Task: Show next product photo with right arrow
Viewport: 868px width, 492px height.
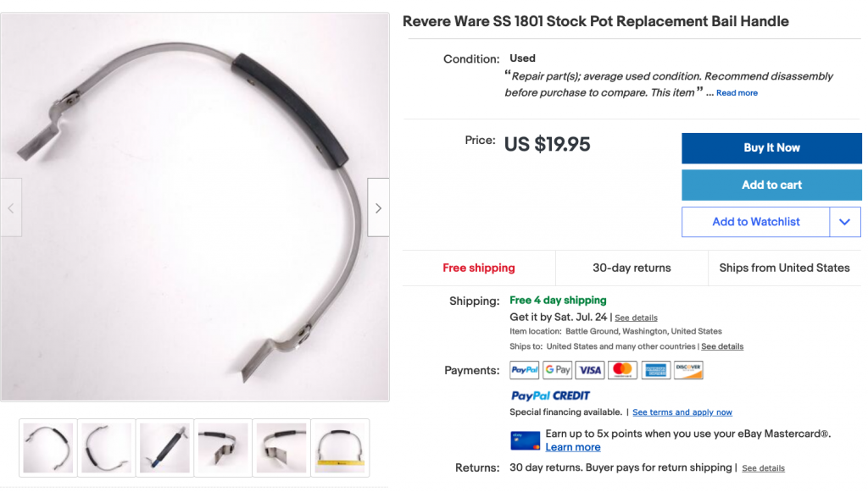Action: tap(379, 207)
